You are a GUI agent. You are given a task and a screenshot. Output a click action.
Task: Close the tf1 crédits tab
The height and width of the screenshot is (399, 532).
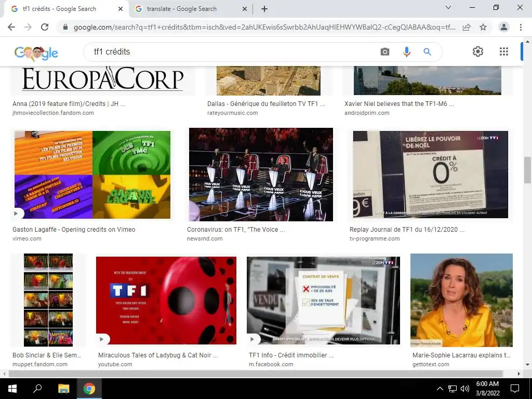click(121, 9)
